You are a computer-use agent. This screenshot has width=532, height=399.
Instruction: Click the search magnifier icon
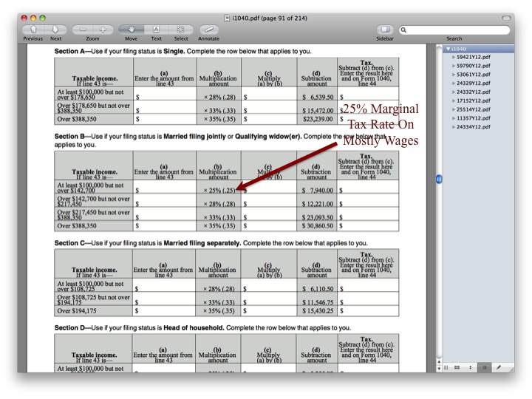[403, 30]
